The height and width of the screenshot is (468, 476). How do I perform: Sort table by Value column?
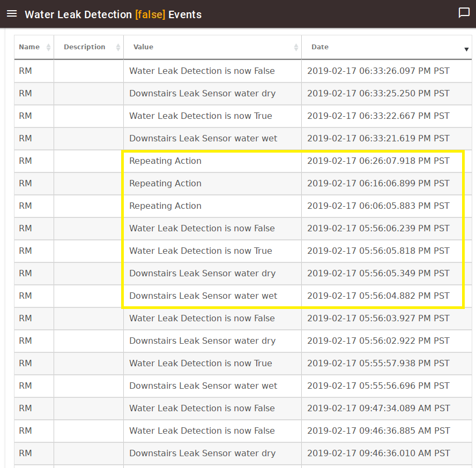[x=212, y=47]
